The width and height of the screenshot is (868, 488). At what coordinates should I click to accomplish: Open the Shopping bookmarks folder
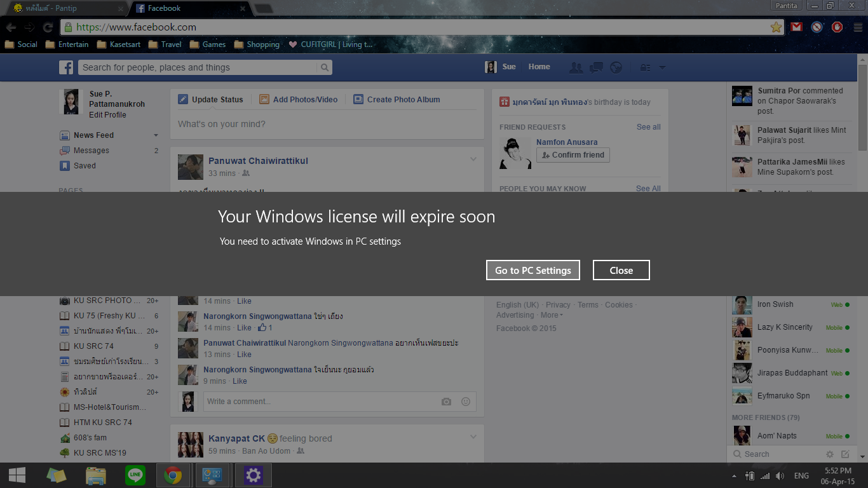[257, 44]
